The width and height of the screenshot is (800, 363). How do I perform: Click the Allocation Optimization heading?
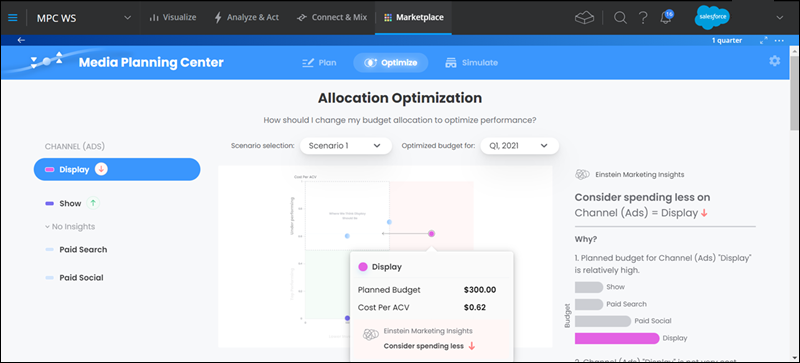[399, 98]
